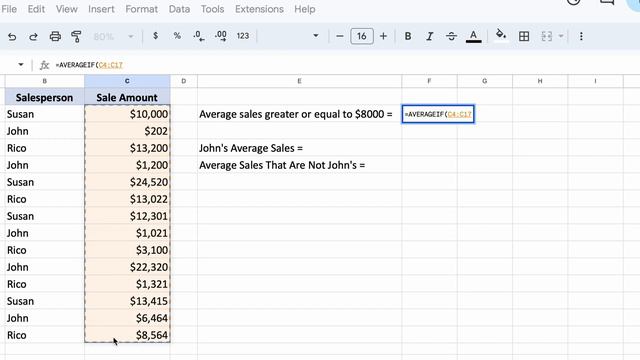The height and width of the screenshot is (360, 640).
Task: Increase font size plus button
Action: coord(383,36)
